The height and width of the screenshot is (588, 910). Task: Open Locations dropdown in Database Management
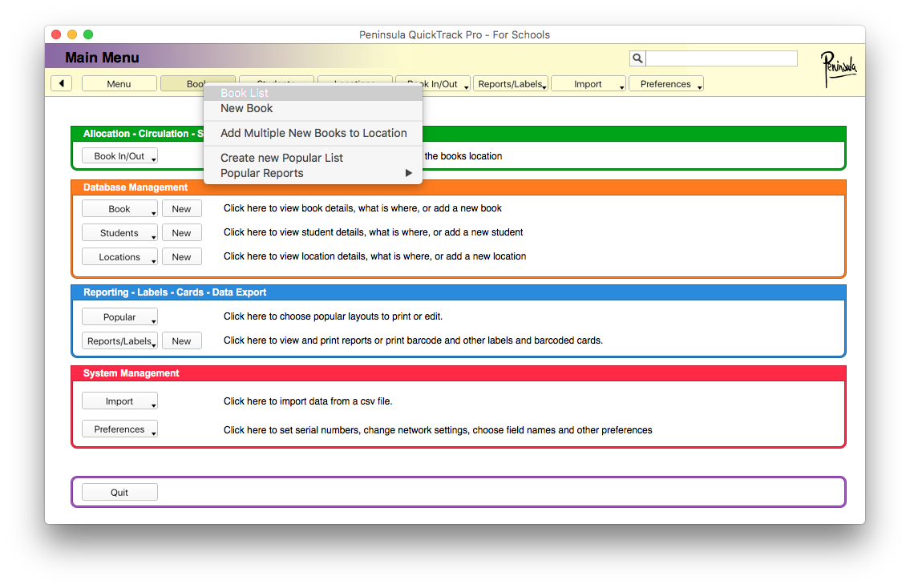(x=119, y=257)
